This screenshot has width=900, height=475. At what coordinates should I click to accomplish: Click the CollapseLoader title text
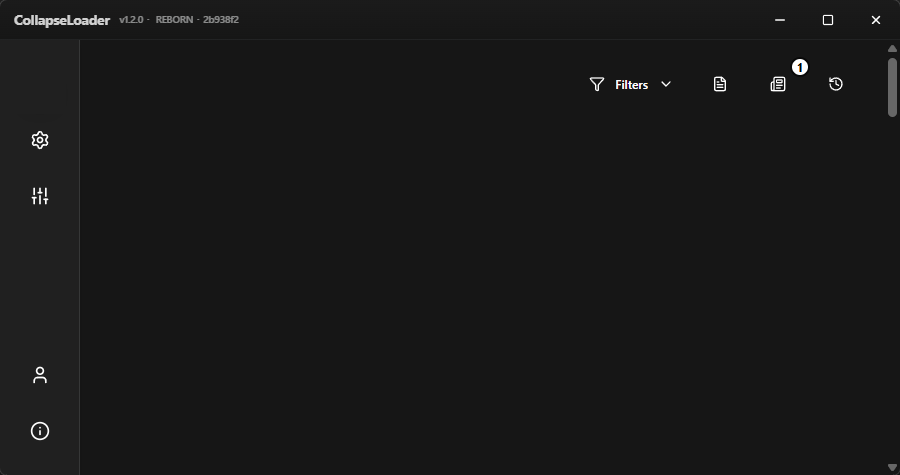click(62, 21)
